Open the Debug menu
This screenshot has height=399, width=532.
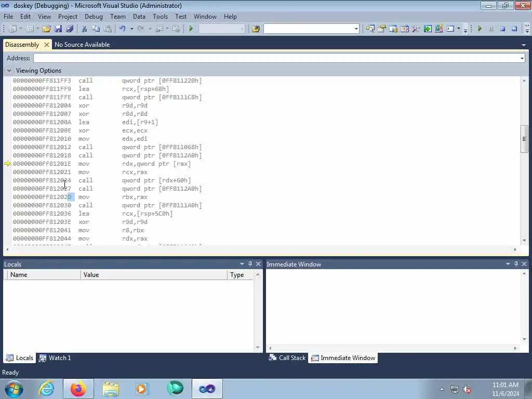(94, 16)
